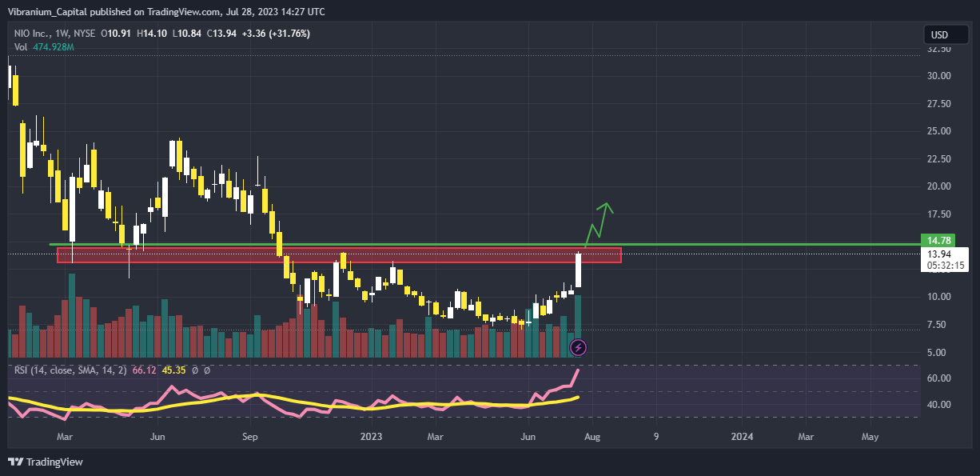This screenshot has height=476, width=980.
Task: Click the Vibranium_Capital published header text
Action: (x=167, y=11)
